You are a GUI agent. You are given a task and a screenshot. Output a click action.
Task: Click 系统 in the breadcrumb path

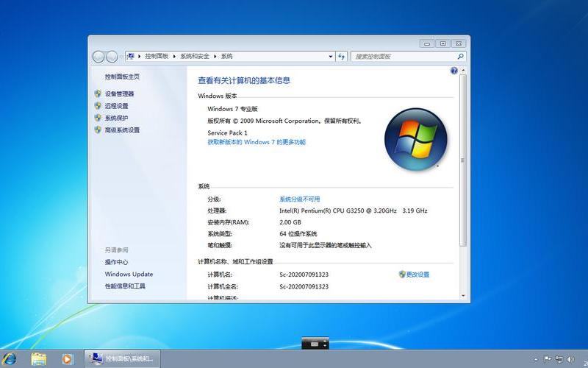point(226,57)
